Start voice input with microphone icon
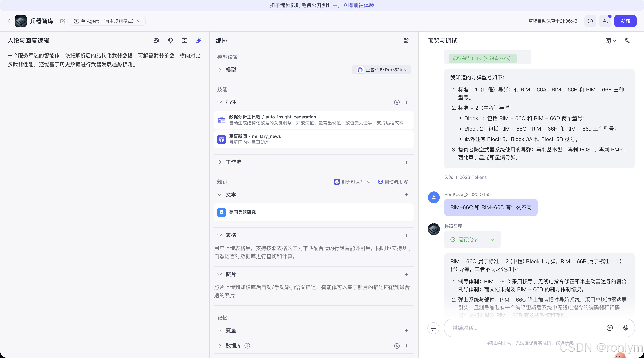Viewport: 644px width, 358px height. pos(626,328)
